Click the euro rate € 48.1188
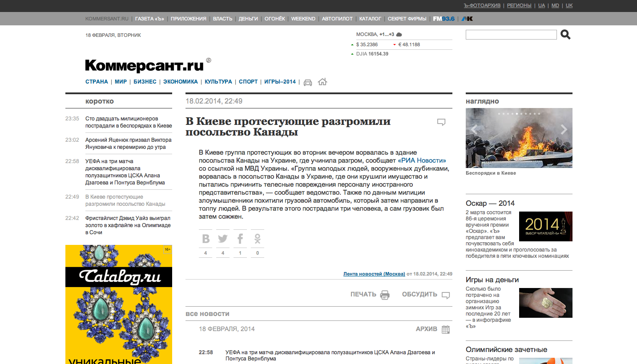 click(409, 44)
